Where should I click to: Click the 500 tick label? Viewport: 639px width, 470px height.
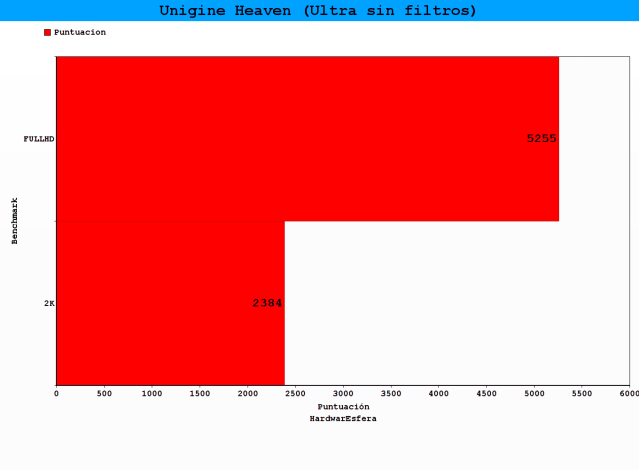[x=104, y=393]
